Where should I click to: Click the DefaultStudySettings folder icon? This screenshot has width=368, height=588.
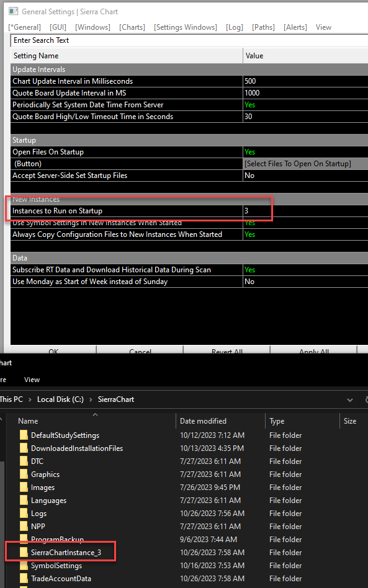pos(24,435)
